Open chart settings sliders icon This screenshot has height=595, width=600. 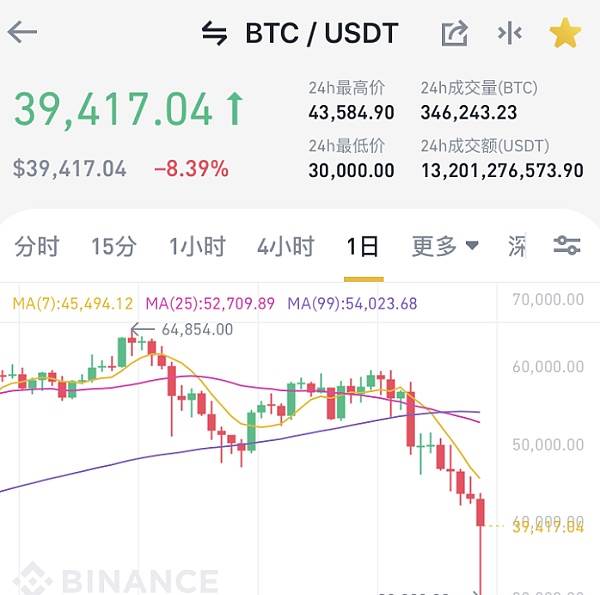(x=567, y=246)
